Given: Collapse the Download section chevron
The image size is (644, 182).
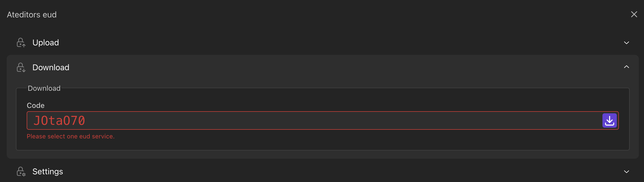Looking at the screenshot, I should click(x=626, y=67).
